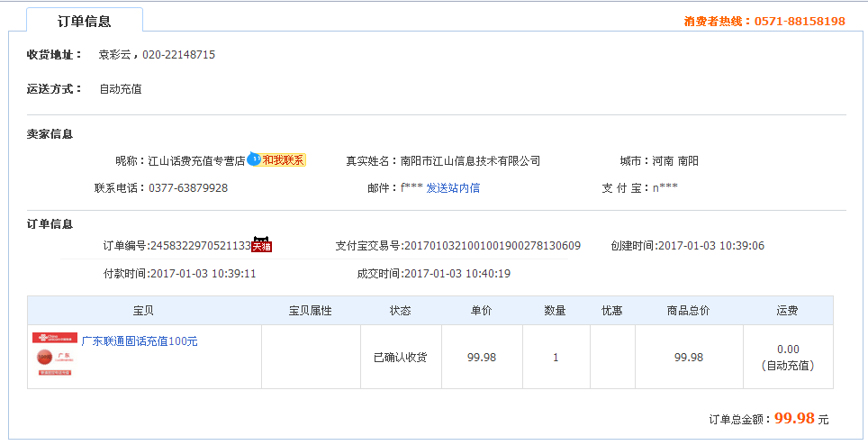The height and width of the screenshot is (445, 868).
Task: Click the seller phone 0377-63879928
Action: pos(188,188)
